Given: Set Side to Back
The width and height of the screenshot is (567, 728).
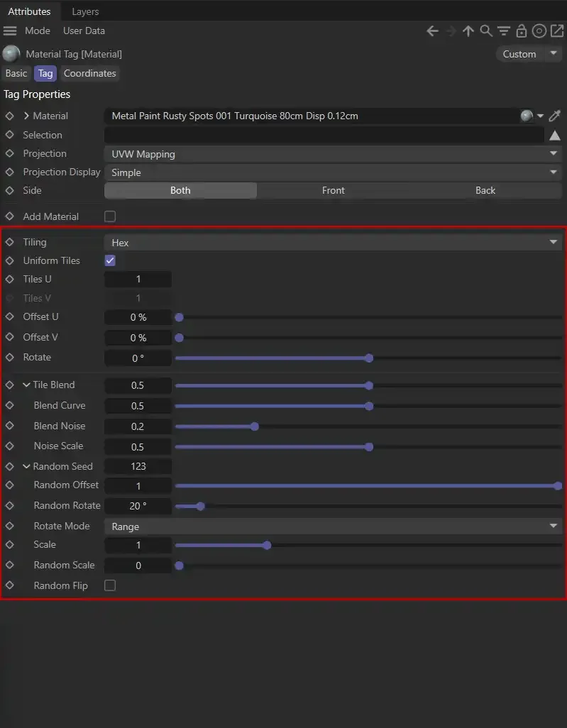Looking at the screenshot, I should point(485,190).
